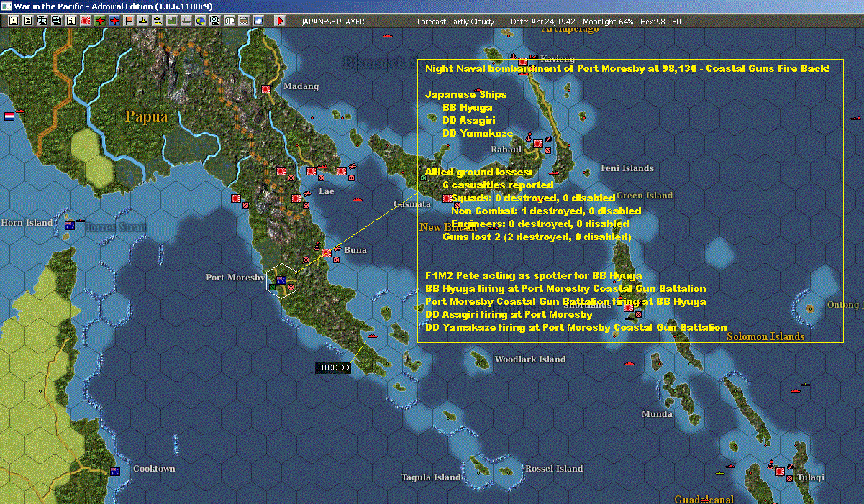864x504 pixels.
Task: Click the Forecast: Partly Cloudy status text
Action: point(456,22)
